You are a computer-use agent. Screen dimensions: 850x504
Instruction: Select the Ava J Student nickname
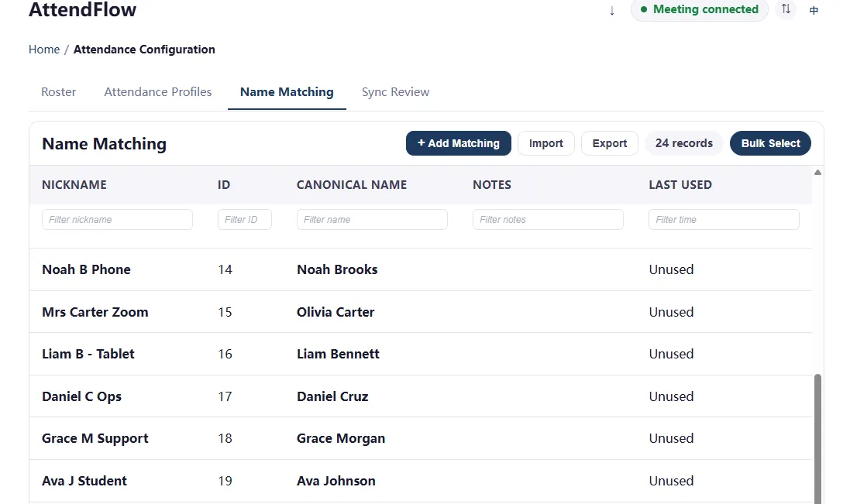point(84,481)
